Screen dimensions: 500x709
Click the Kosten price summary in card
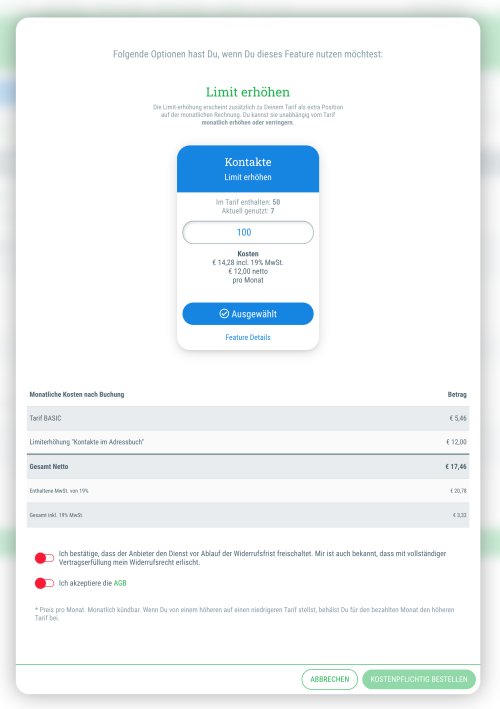(x=248, y=267)
